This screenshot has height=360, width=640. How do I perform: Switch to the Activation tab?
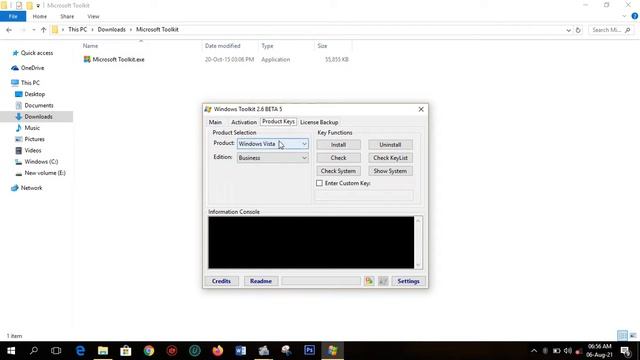[x=244, y=122]
